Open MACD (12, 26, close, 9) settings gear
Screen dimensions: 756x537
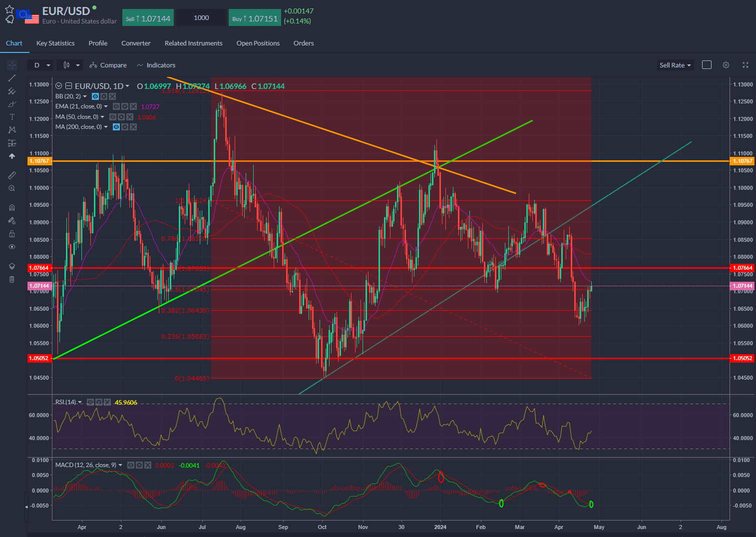tap(139, 465)
